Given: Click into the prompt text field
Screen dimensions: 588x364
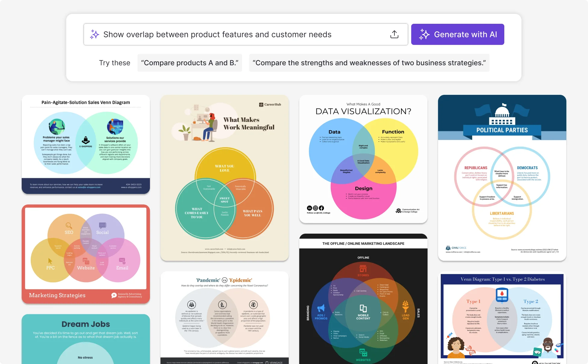Looking at the screenshot, I should pyautogui.click(x=245, y=34).
